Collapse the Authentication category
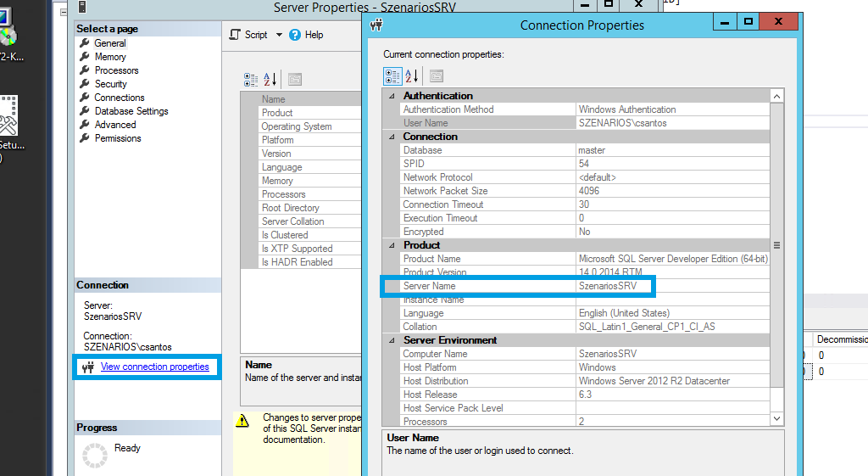This screenshot has height=476, width=868. tap(392, 96)
